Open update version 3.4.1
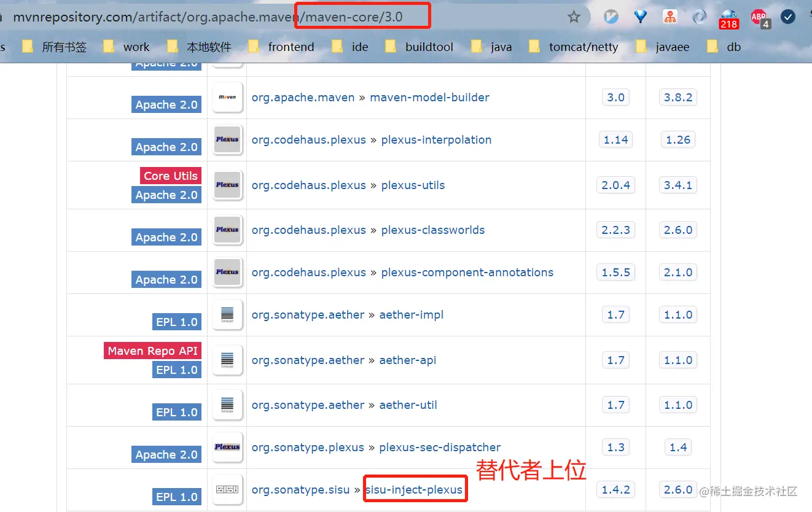 (x=678, y=185)
